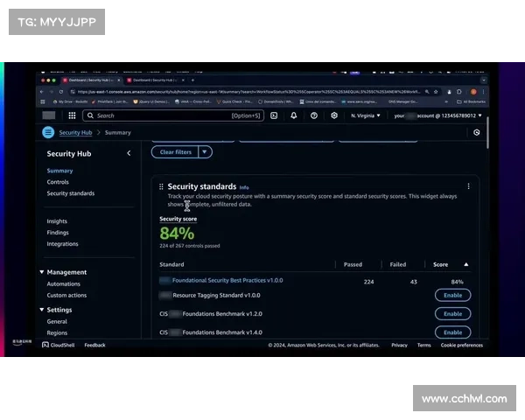Click the browser address bar URL
This screenshot has height=420, width=525.
click(x=248, y=92)
